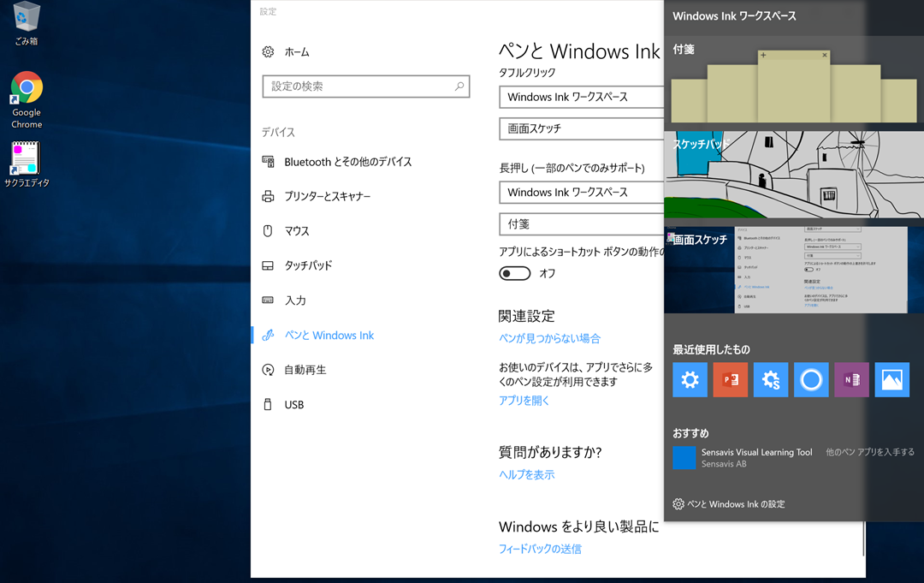
Task: Open the Photos tile in recently used
Action: [x=891, y=379]
